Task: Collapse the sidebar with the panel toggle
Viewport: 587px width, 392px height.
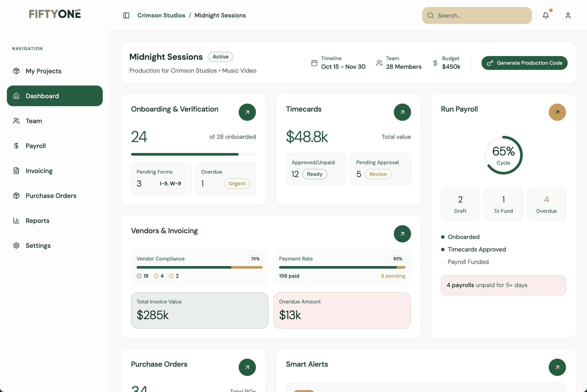Action: (x=126, y=15)
